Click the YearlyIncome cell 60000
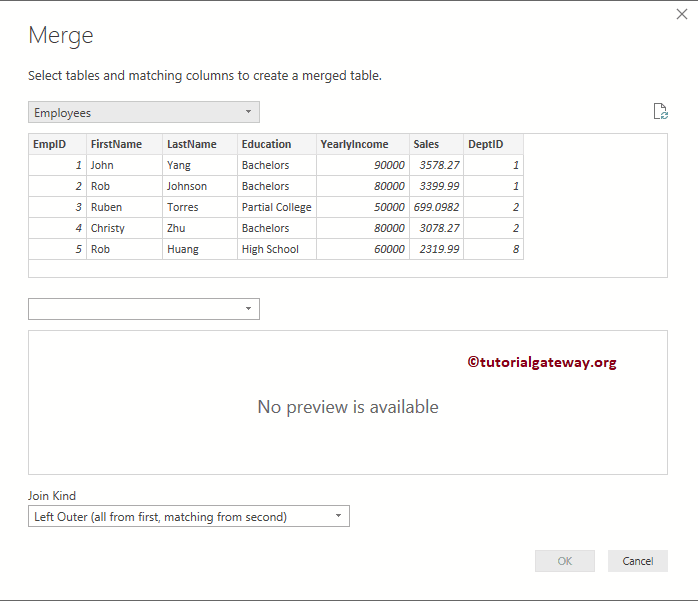This screenshot has height=601, width=698. click(363, 249)
